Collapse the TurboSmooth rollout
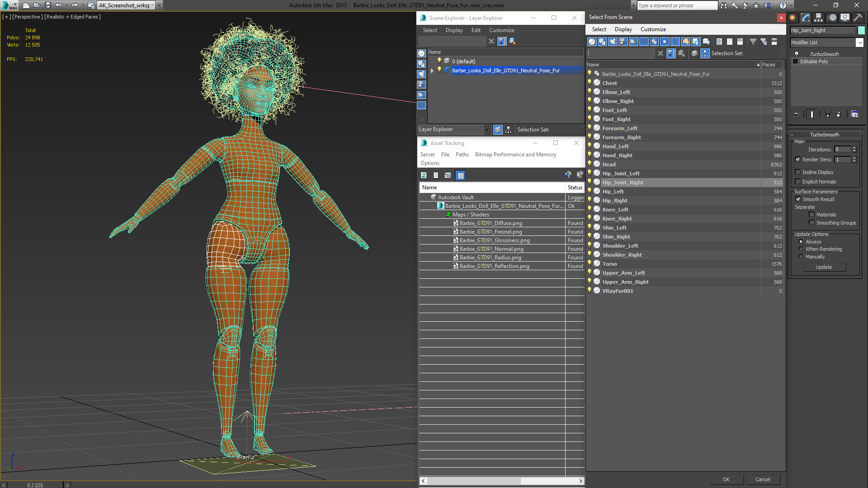Viewport: 868px width, 488px height. 824,135
